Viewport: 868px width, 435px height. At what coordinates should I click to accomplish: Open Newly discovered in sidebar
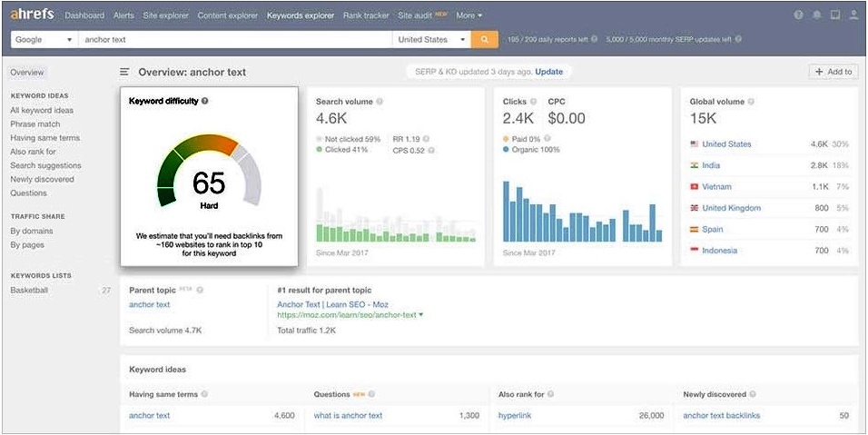[x=42, y=179]
